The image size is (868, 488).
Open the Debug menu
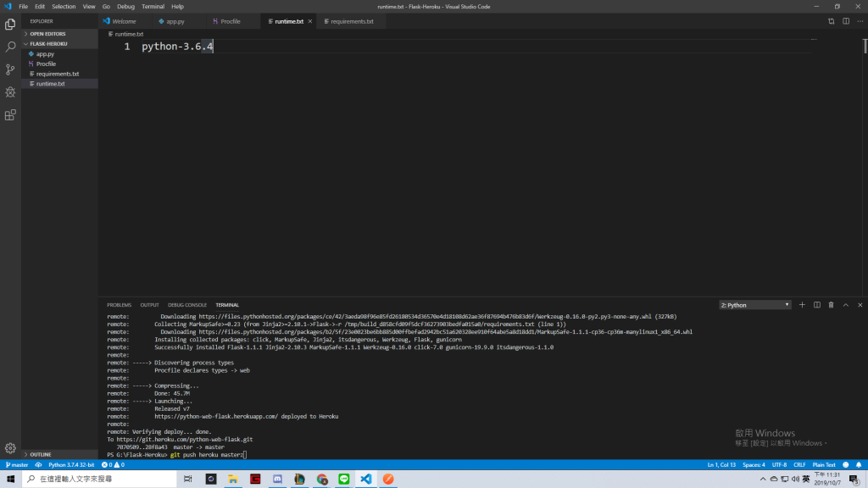click(x=125, y=7)
